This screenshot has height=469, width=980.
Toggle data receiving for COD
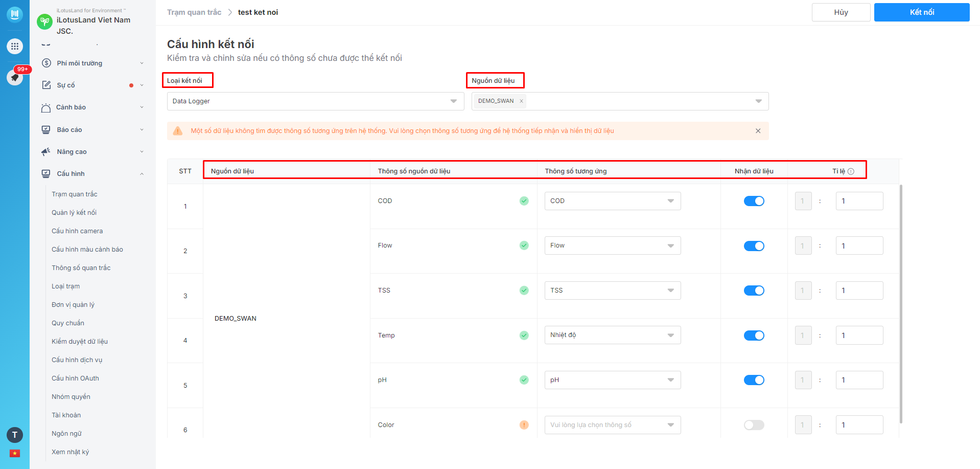tap(754, 201)
